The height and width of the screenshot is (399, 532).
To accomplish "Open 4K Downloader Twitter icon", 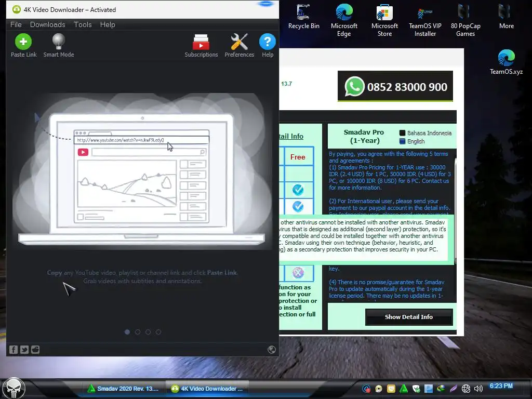I will [24, 350].
